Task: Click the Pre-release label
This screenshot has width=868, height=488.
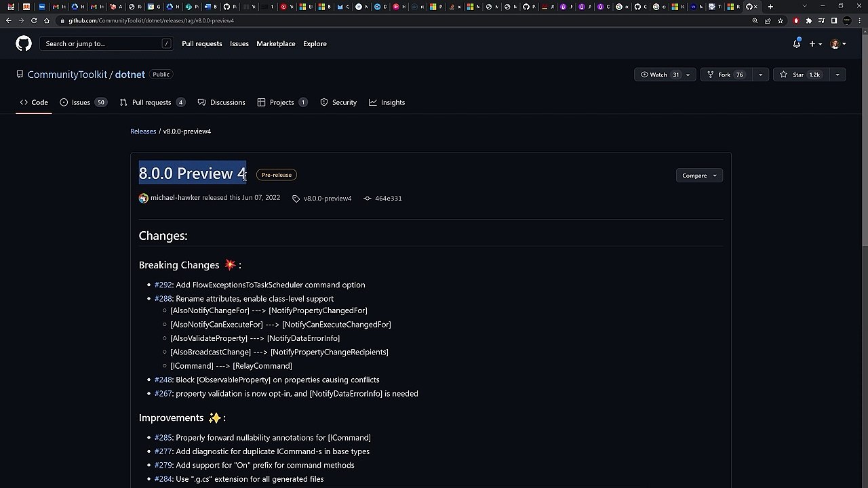Action: coord(277,175)
